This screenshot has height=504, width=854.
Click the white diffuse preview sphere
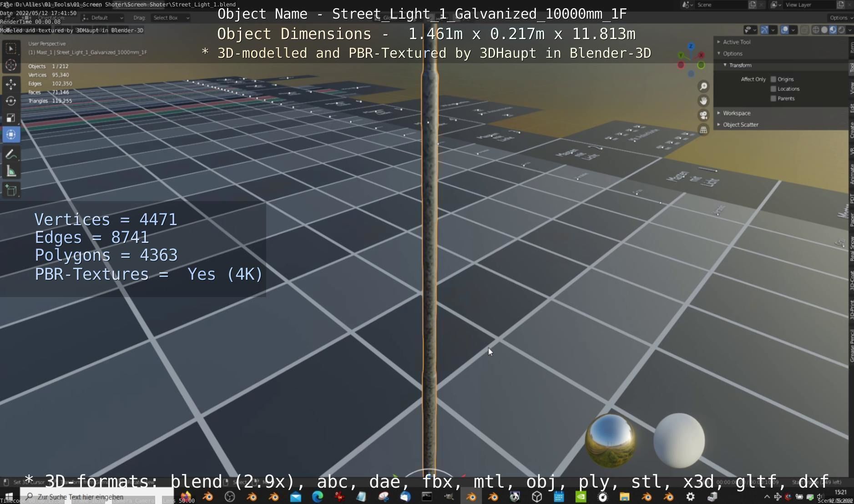679,440
